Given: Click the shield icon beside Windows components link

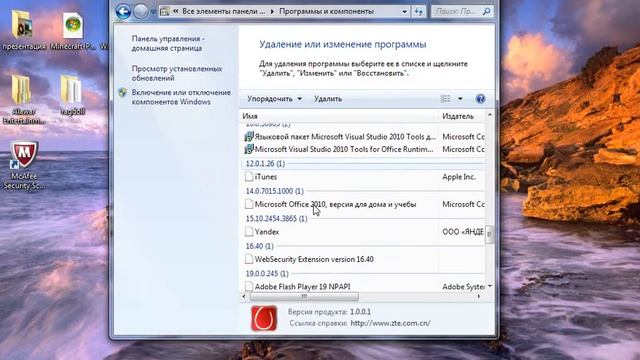Looking at the screenshot, I should click(x=122, y=93).
